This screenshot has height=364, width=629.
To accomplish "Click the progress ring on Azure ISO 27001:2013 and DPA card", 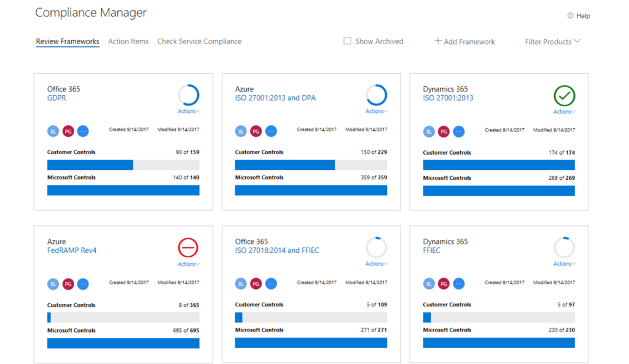I will (x=377, y=95).
